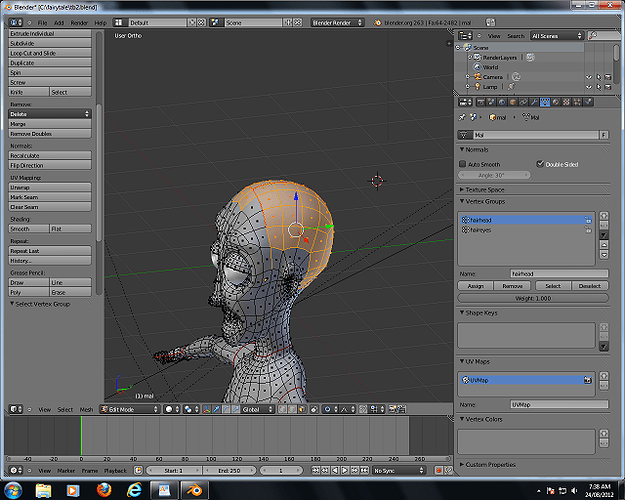This screenshot has height=500, width=625.
Task: Open the Texture properties checker tab
Action: pyautogui.click(x=566, y=102)
